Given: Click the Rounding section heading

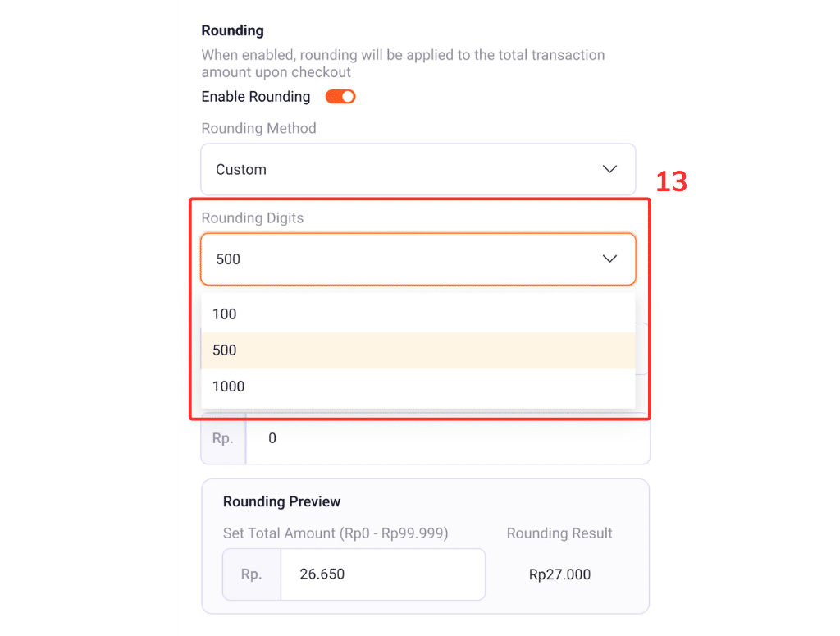Looking at the screenshot, I should point(233,31).
